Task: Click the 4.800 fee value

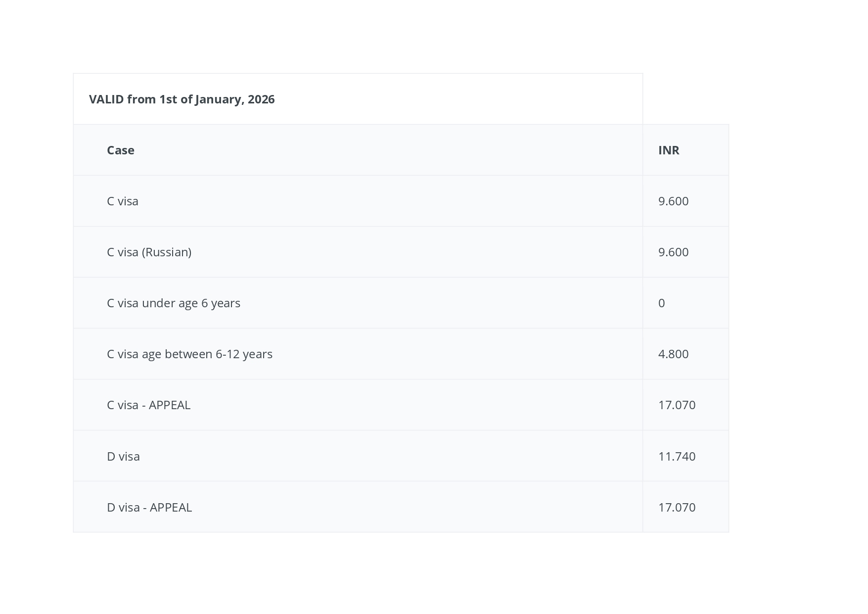Action: coord(673,354)
